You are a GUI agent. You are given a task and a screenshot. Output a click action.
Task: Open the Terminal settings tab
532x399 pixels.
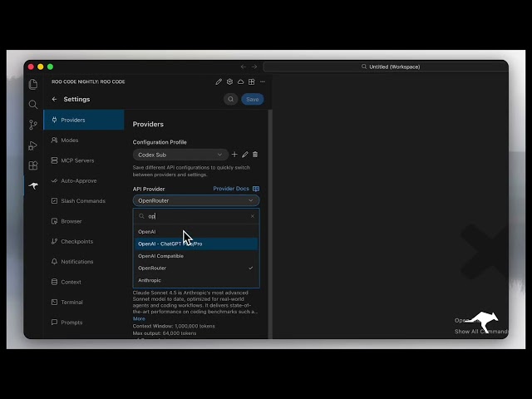[84, 302]
